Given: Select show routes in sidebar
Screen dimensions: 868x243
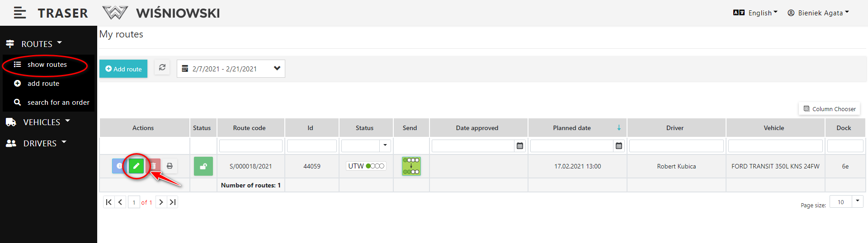Looking at the screenshot, I should tap(47, 65).
